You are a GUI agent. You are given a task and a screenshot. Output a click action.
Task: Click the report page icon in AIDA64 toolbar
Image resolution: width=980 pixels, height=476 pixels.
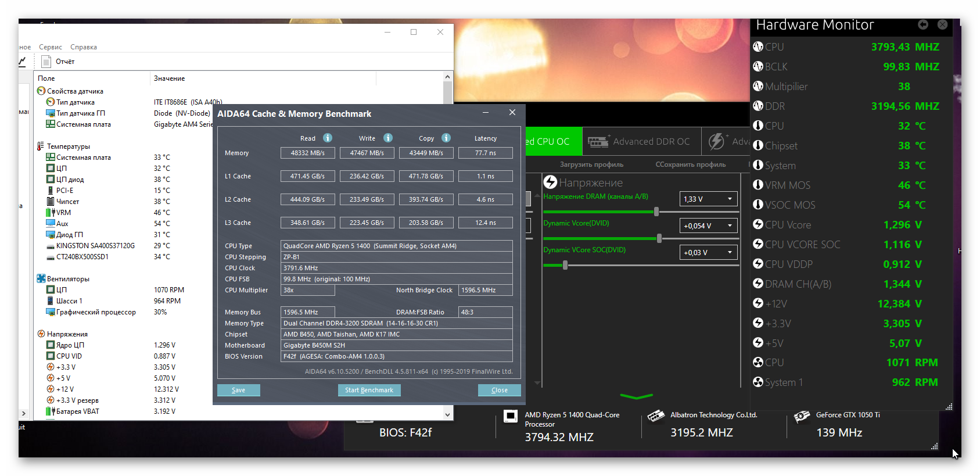tap(46, 61)
